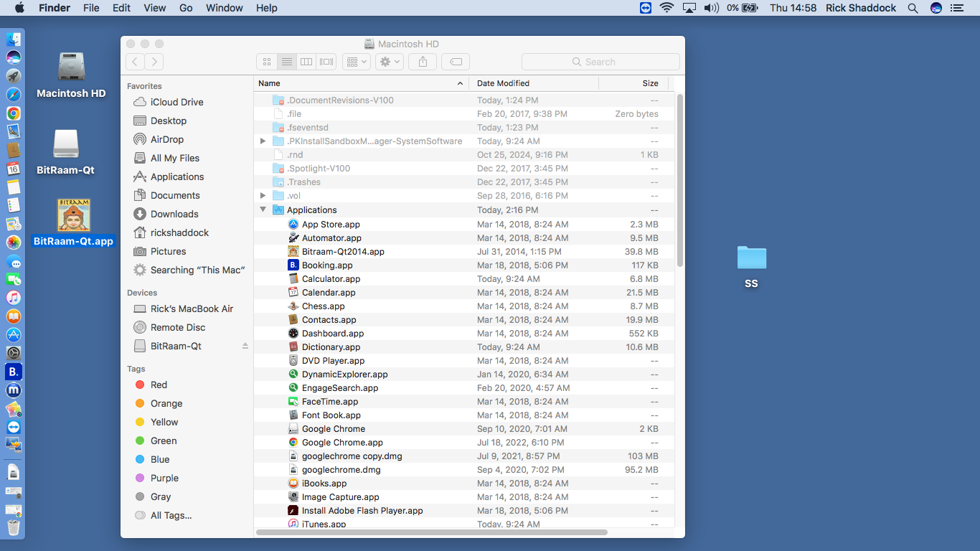980x551 pixels.
Task: Select list view toggle in toolbar
Action: (286, 62)
